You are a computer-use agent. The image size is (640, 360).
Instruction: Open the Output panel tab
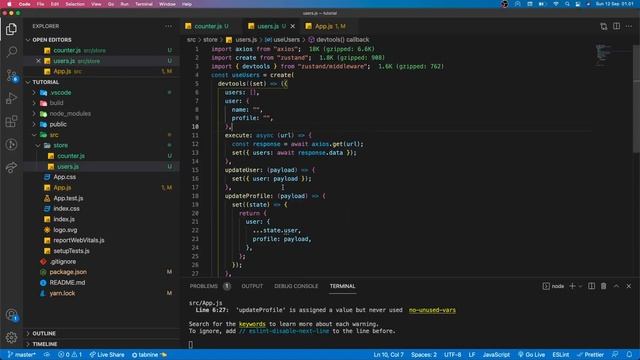point(252,286)
